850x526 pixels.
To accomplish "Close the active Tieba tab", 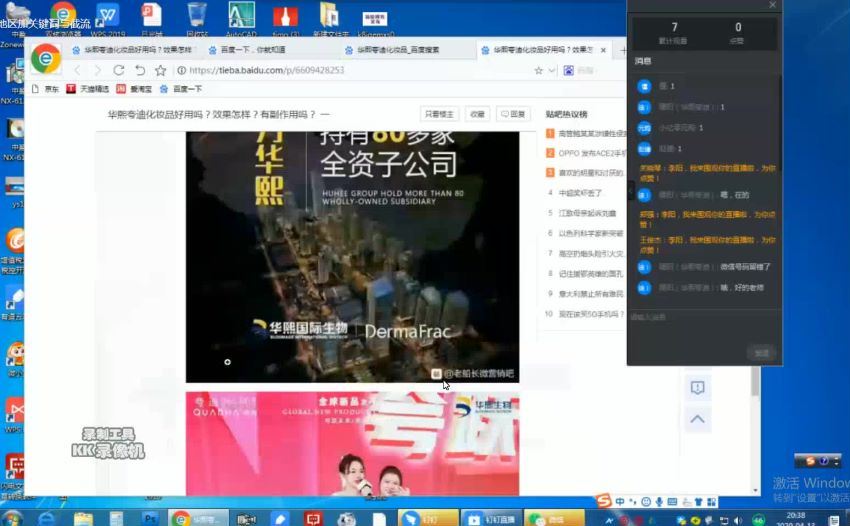I will [603, 50].
